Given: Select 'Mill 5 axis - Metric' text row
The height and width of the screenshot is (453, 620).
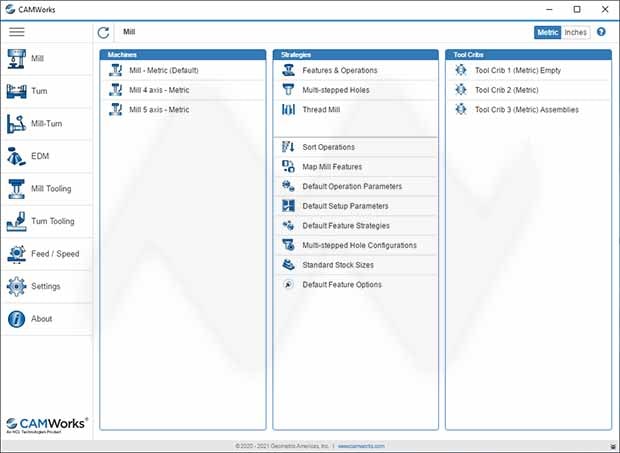Looking at the screenshot, I should tap(159, 109).
